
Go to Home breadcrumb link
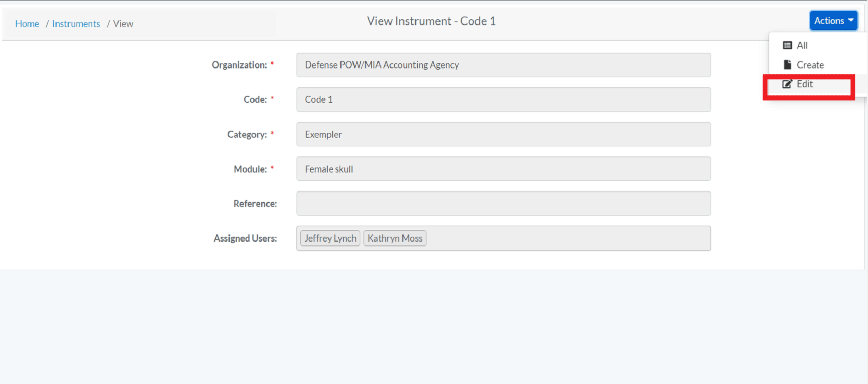[27, 24]
